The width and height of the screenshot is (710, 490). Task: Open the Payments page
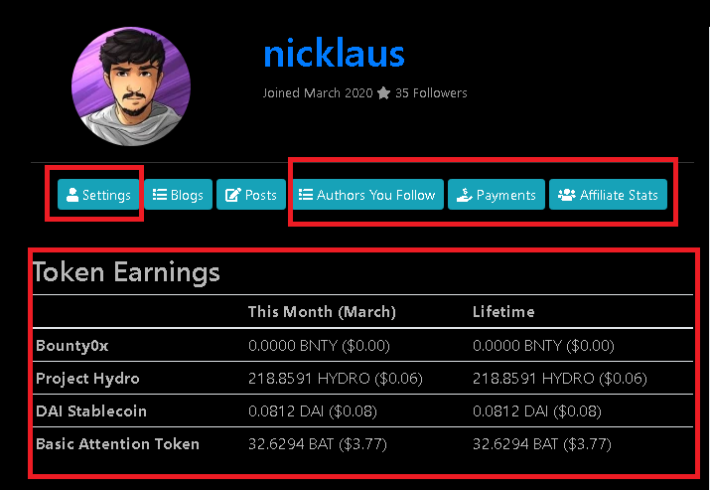pyautogui.click(x=496, y=195)
